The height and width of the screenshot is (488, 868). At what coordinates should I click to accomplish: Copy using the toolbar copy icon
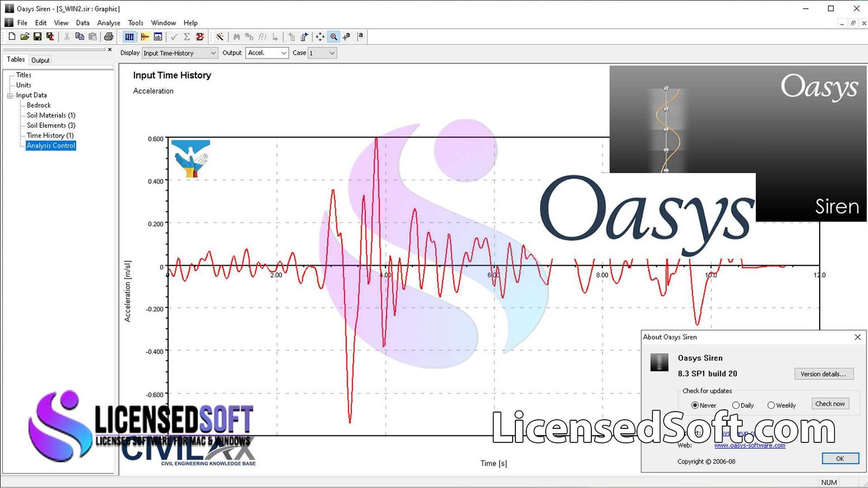[80, 36]
